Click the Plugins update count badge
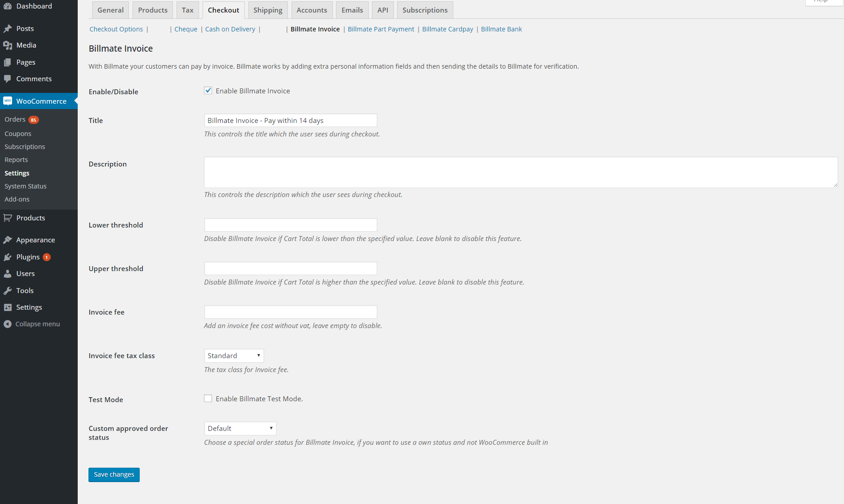Image resolution: width=844 pixels, height=504 pixels. [x=47, y=257]
